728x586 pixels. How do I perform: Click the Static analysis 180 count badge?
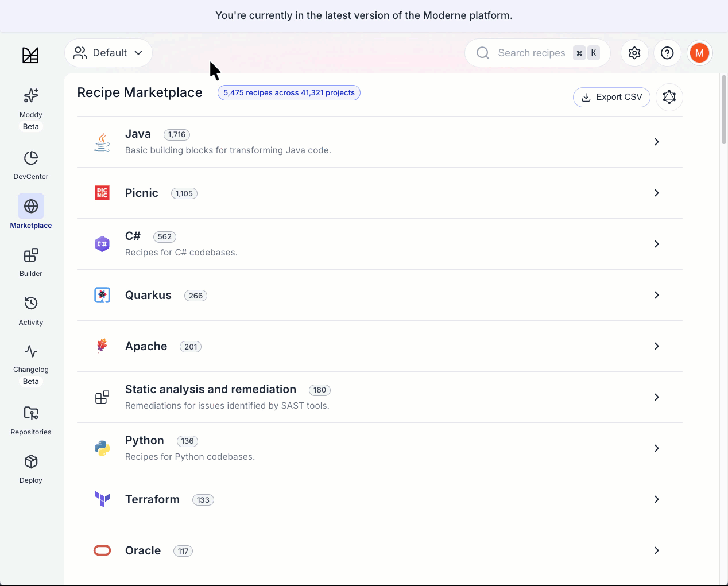coord(320,390)
